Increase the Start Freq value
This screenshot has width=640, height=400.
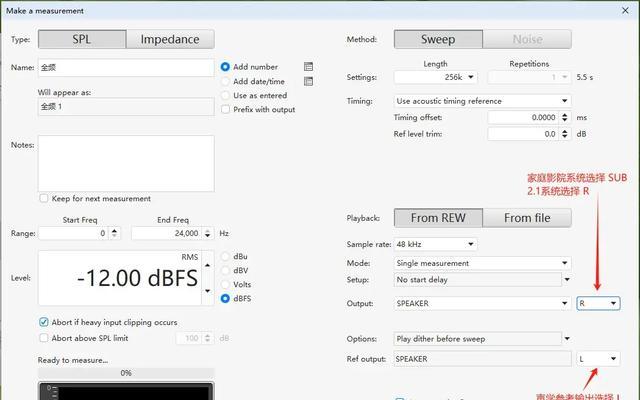[x=115, y=230]
